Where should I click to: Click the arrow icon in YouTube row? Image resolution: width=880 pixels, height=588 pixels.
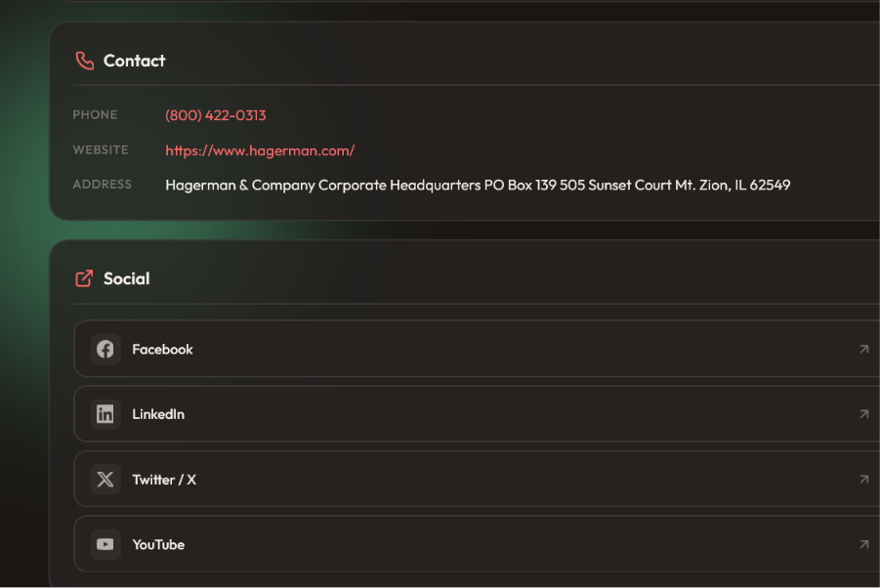[864, 544]
